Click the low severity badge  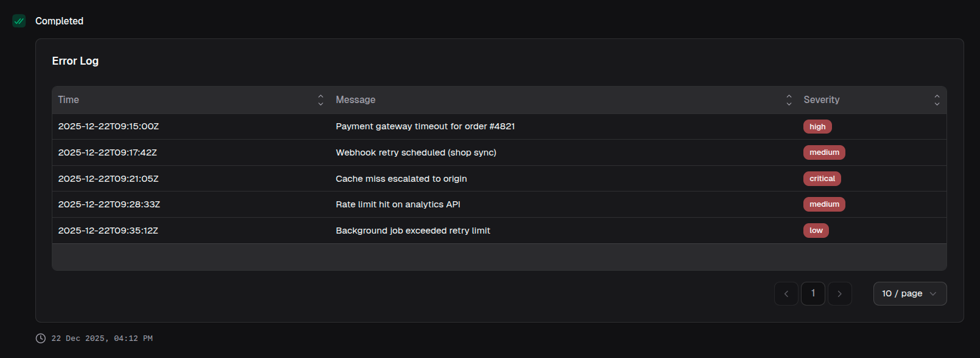[x=816, y=231]
